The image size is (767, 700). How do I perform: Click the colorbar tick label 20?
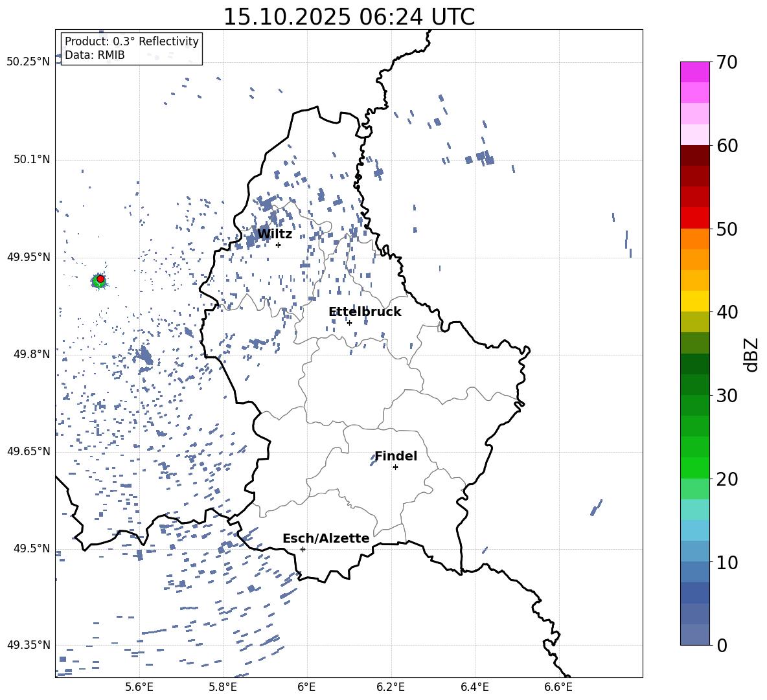pos(727,479)
